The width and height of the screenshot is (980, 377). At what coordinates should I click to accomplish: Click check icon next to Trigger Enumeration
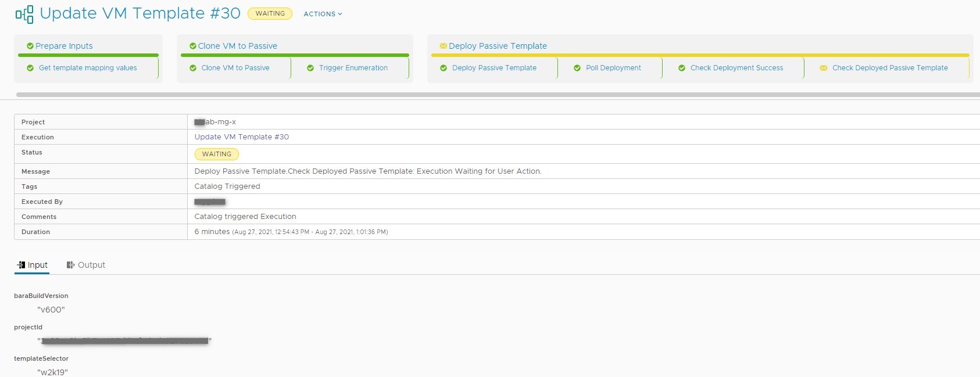(310, 68)
